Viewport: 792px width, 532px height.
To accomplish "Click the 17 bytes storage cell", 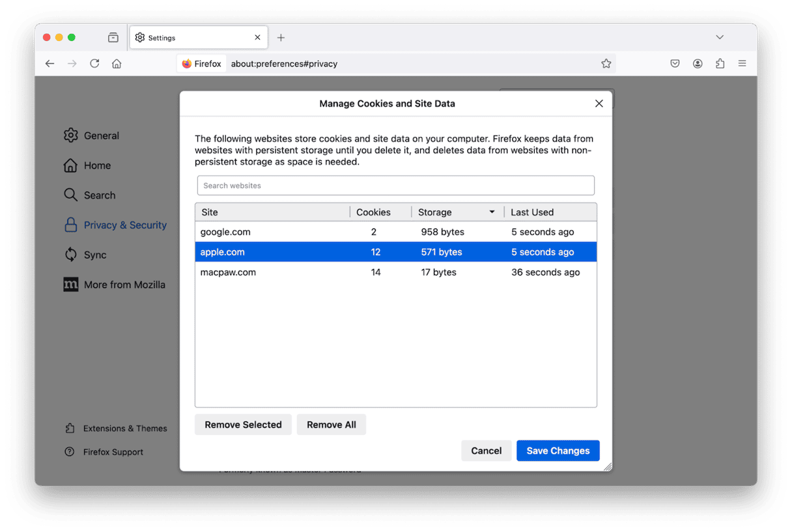I will (439, 272).
